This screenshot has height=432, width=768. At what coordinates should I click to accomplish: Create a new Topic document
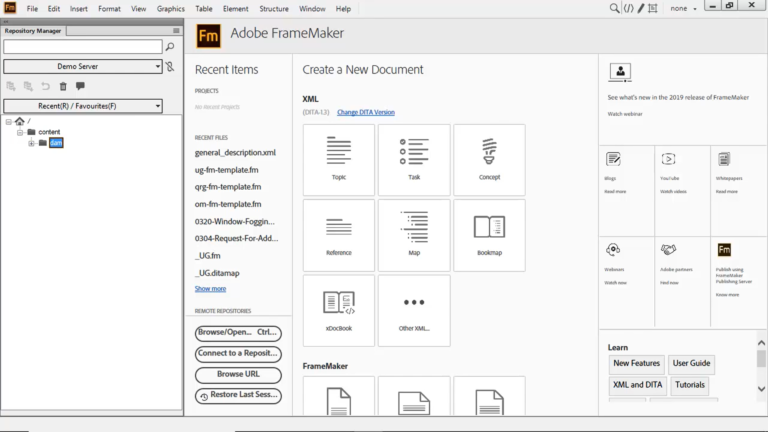pos(338,160)
